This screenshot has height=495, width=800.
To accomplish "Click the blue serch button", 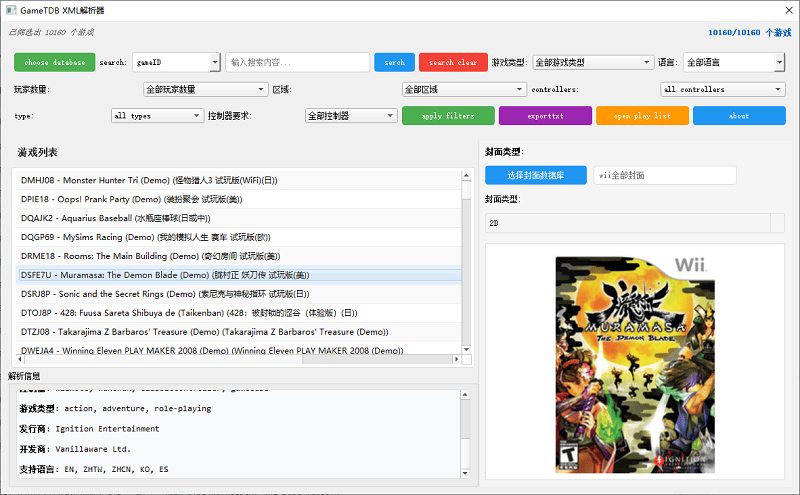I will pos(394,62).
